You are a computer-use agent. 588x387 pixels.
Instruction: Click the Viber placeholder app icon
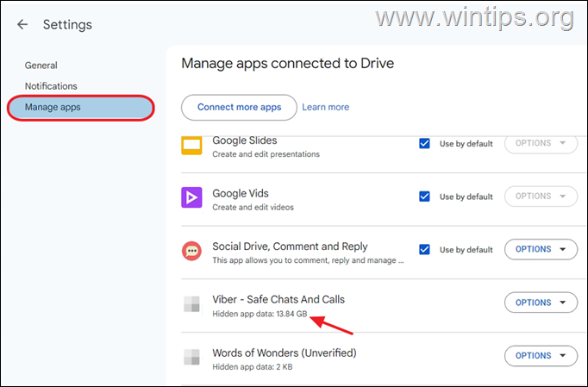pyautogui.click(x=191, y=303)
